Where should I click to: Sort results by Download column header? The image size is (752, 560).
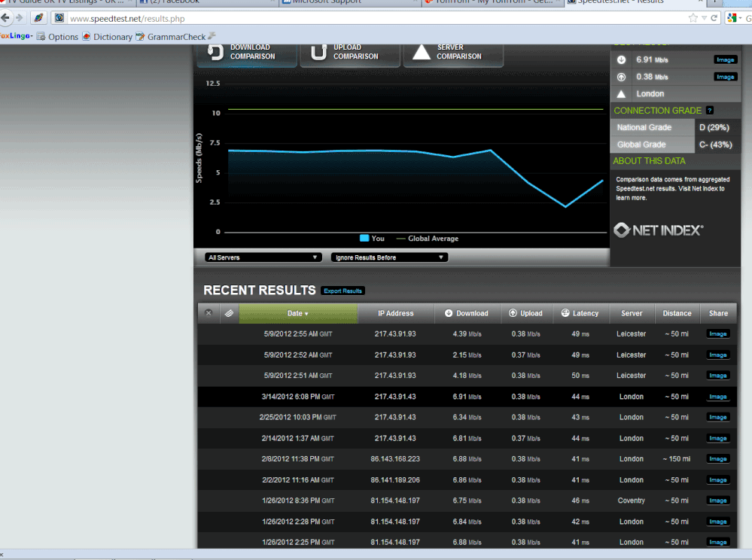coord(467,313)
